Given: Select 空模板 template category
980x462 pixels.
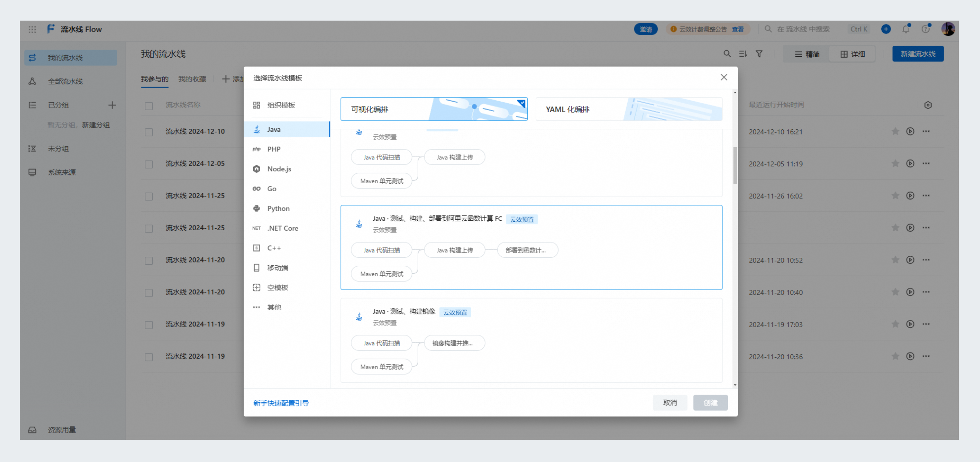Looking at the screenshot, I should tap(287, 288).
